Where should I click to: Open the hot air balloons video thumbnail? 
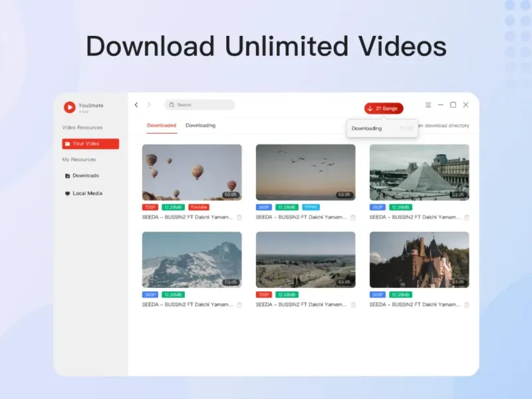[192, 172]
